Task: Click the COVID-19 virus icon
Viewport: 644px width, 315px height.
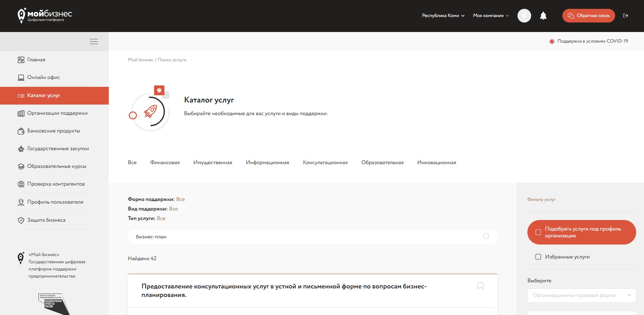Action: pyautogui.click(x=552, y=41)
